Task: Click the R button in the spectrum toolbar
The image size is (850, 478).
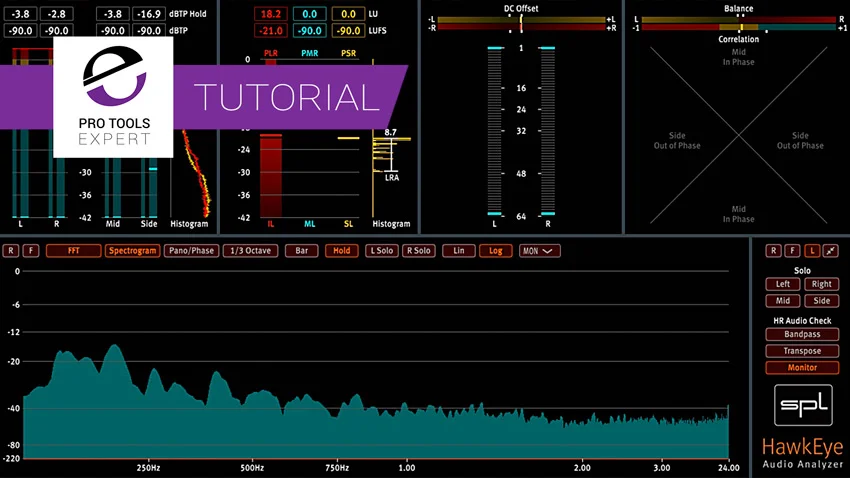Action: click(x=11, y=250)
